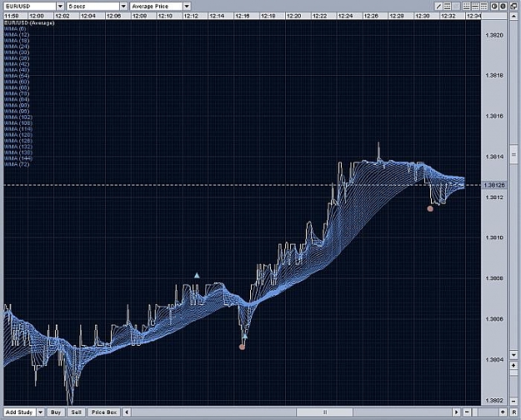Select the WMA (72) legend entry at bottom
Image resolution: width=521 pixels, height=420 pixels.
tap(17, 164)
